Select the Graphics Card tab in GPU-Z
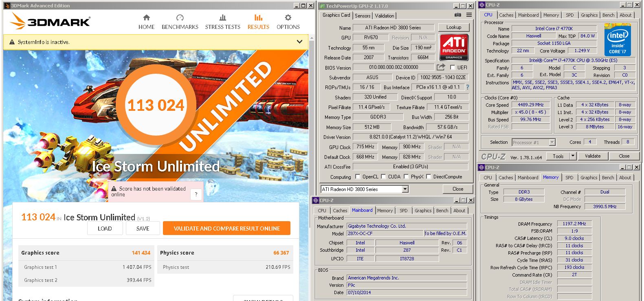The image size is (644, 301). click(336, 15)
